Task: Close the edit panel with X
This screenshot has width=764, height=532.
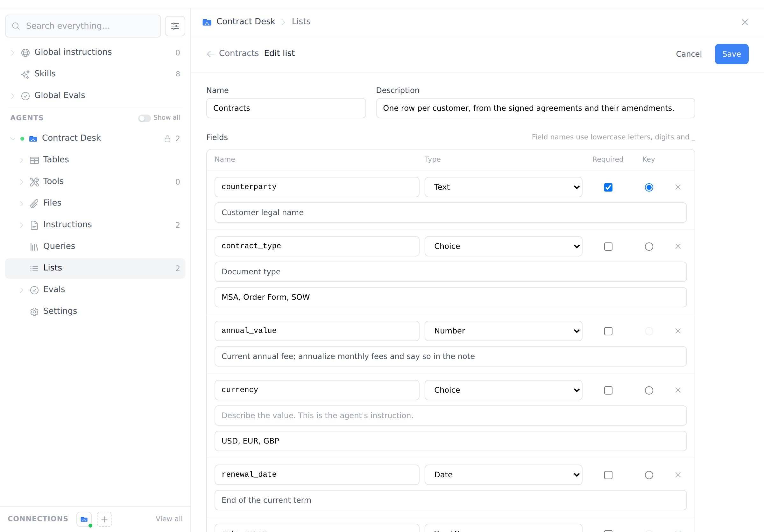Action: [x=745, y=22]
